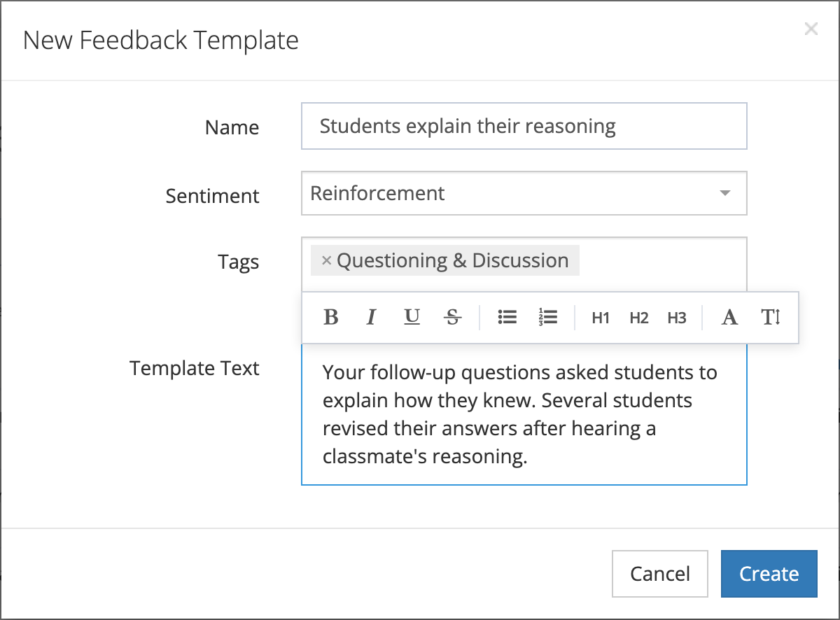The width and height of the screenshot is (840, 620).
Task: Click the Tags field's empty area
Action: pyautogui.click(x=661, y=264)
